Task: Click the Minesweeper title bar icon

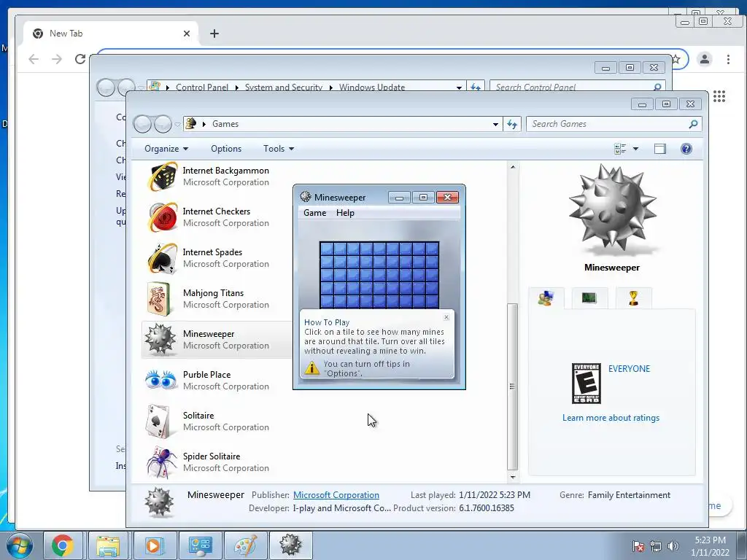Action: pyautogui.click(x=306, y=197)
